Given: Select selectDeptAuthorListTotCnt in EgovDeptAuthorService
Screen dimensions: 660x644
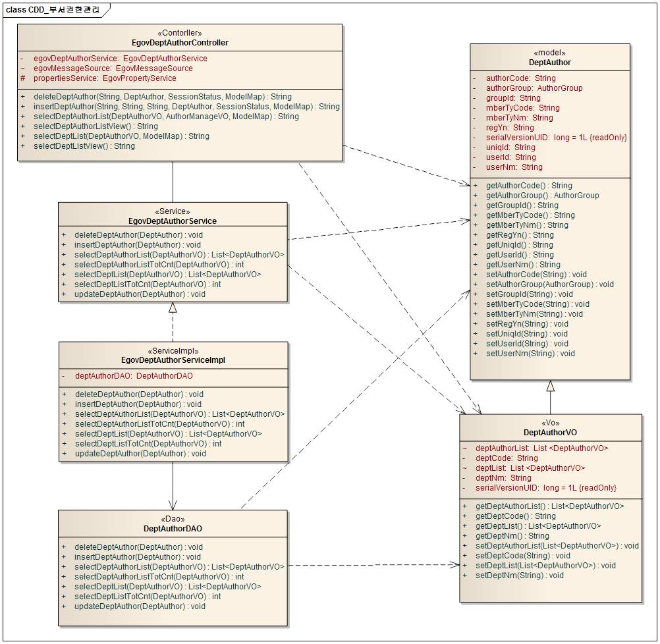Looking at the screenshot, I should [x=159, y=265].
